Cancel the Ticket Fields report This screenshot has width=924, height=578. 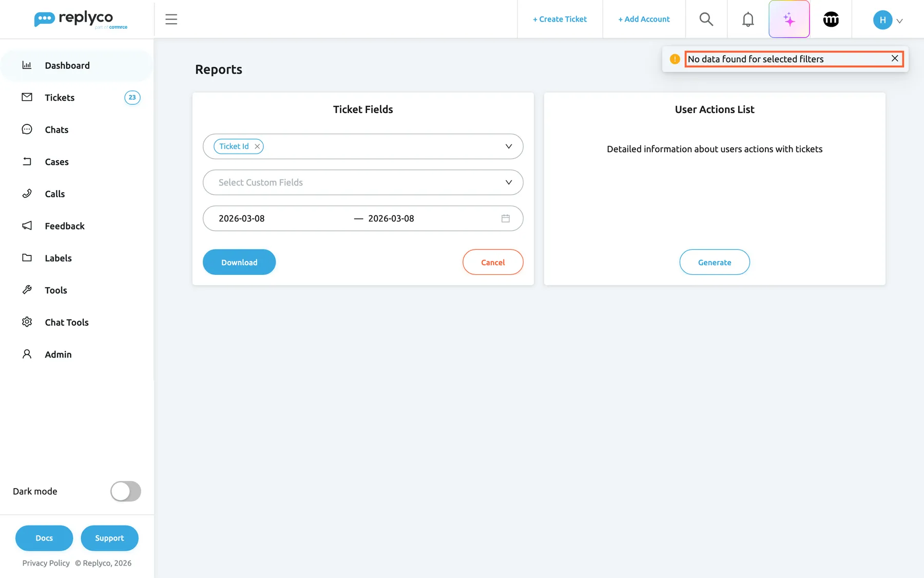[x=493, y=262]
